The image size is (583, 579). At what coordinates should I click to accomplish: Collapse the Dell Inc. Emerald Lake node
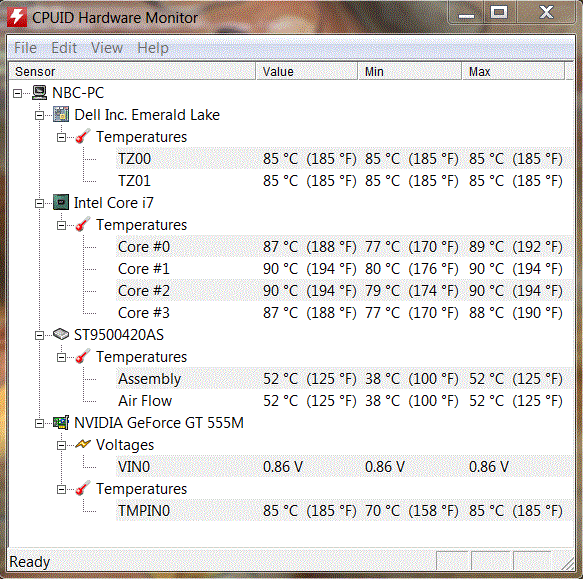pyautogui.click(x=39, y=115)
